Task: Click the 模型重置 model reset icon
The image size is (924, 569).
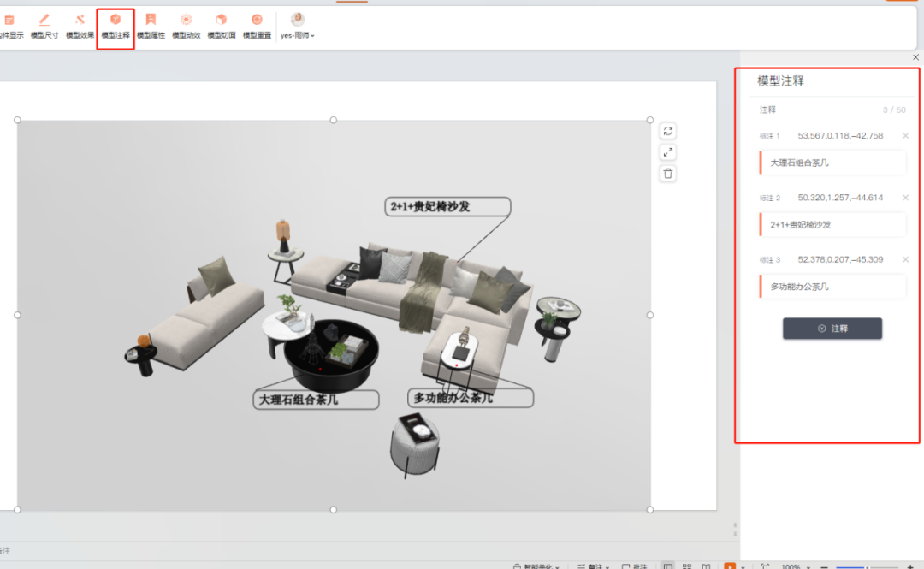Action: tap(257, 23)
